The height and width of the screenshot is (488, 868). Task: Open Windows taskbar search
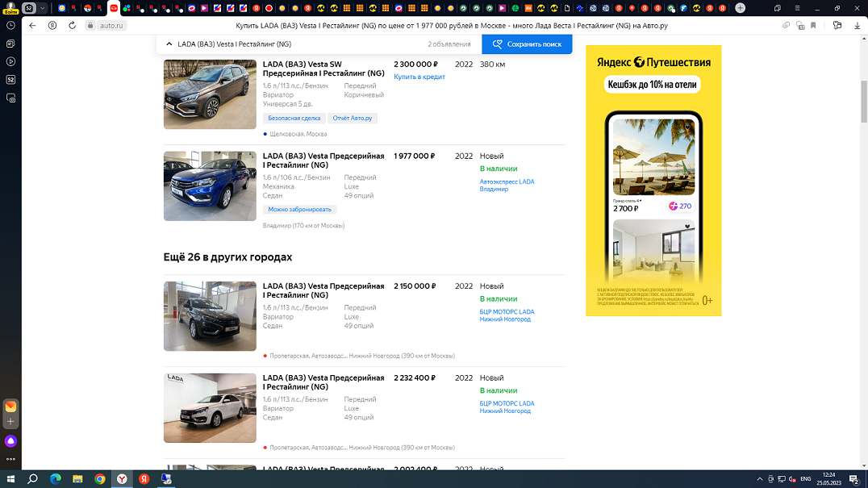[32, 479]
